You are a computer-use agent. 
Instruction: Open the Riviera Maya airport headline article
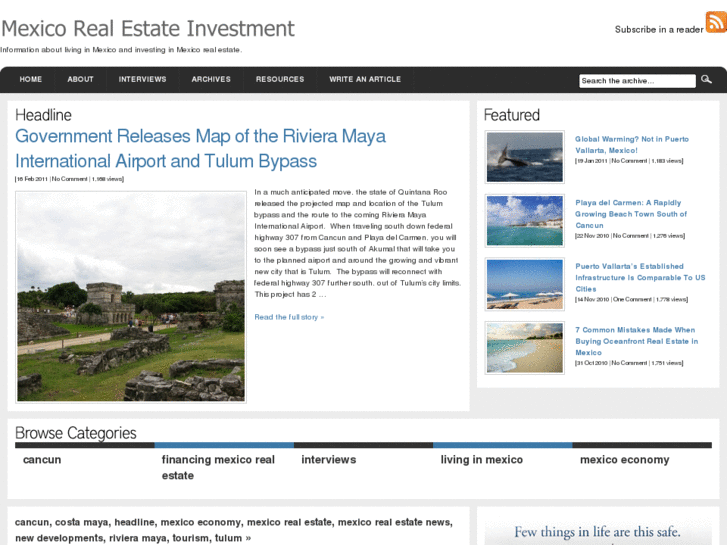200,148
